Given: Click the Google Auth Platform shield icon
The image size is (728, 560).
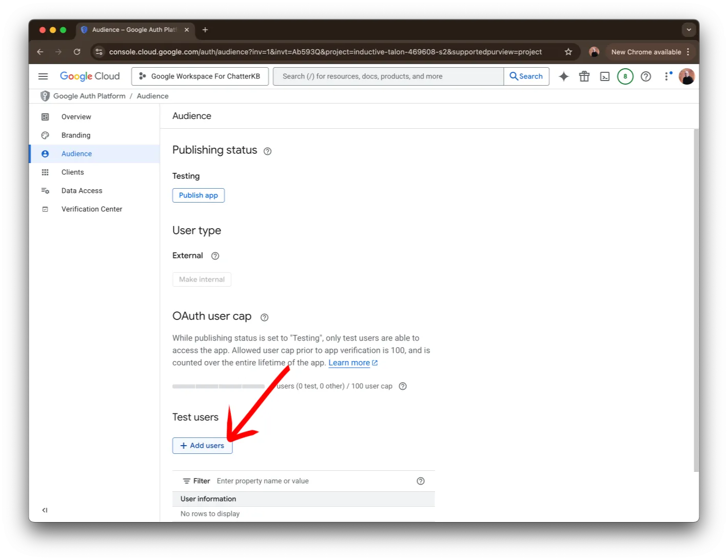Looking at the screenshot, I should click(45, 96).
